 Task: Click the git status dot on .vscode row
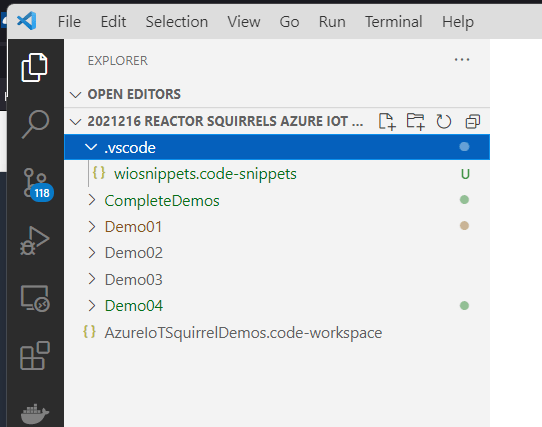[464, 147]
